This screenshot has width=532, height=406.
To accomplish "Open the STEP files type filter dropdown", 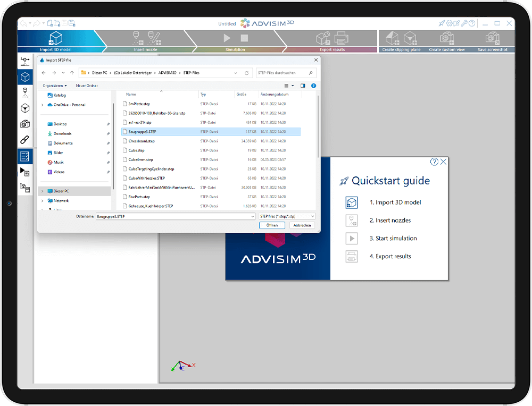I will [x=287, y=216].
